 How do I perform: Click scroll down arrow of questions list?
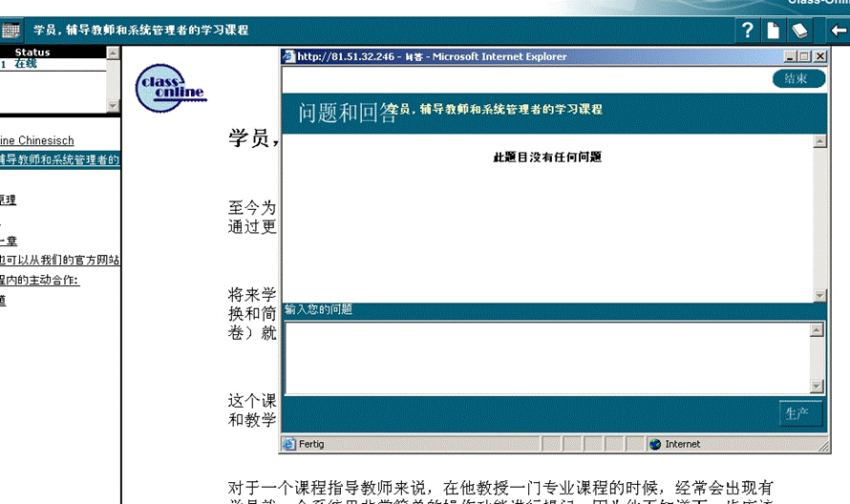coord(819,296)
